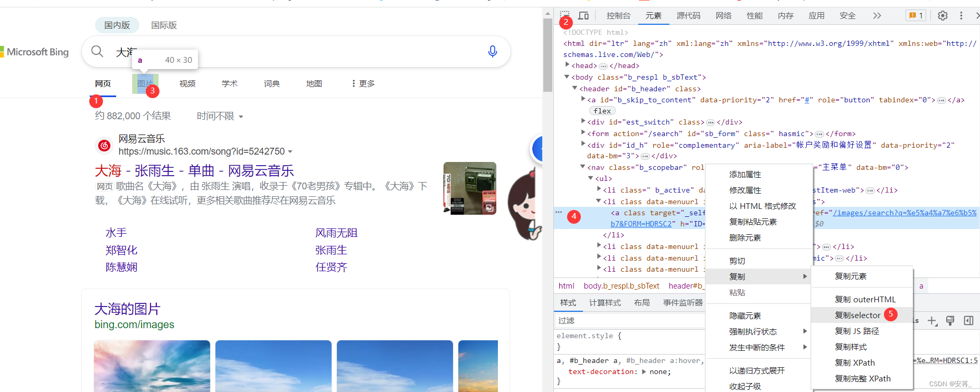Show more DevTools tabs chevron
This screenshot has height=392, width=980.
[x=877, y=15]
